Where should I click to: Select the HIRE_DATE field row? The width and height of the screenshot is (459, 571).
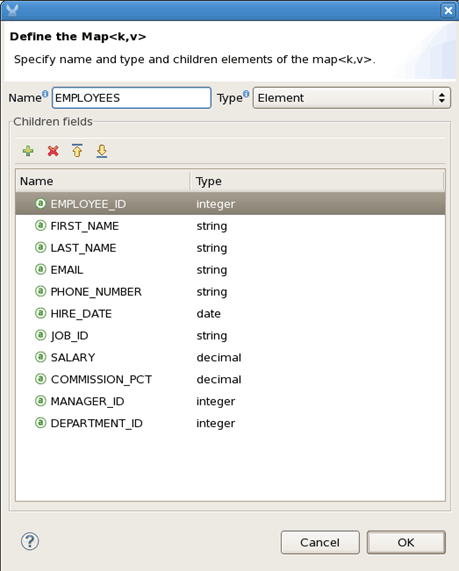[x=230, y=314]
